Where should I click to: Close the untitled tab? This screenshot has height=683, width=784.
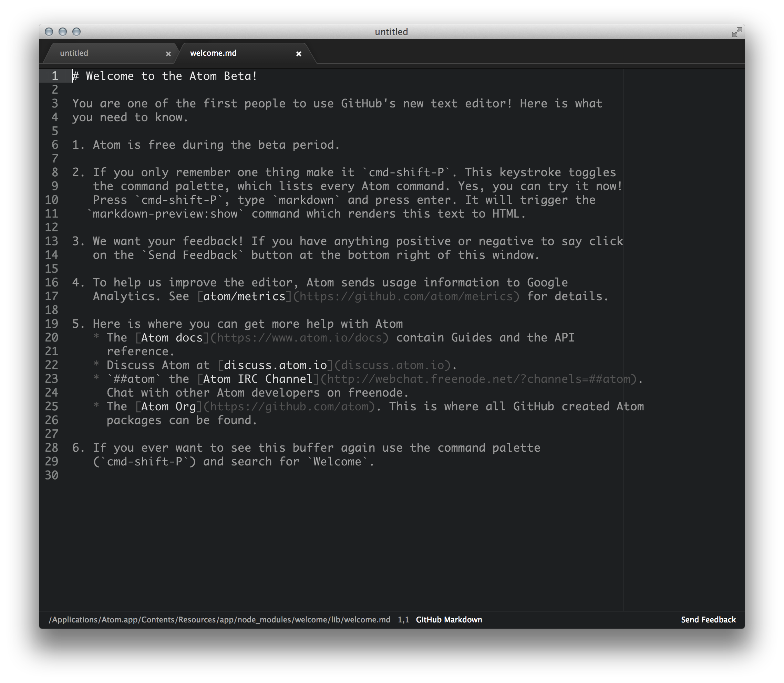pyautogui.click(x=168, y=54)
